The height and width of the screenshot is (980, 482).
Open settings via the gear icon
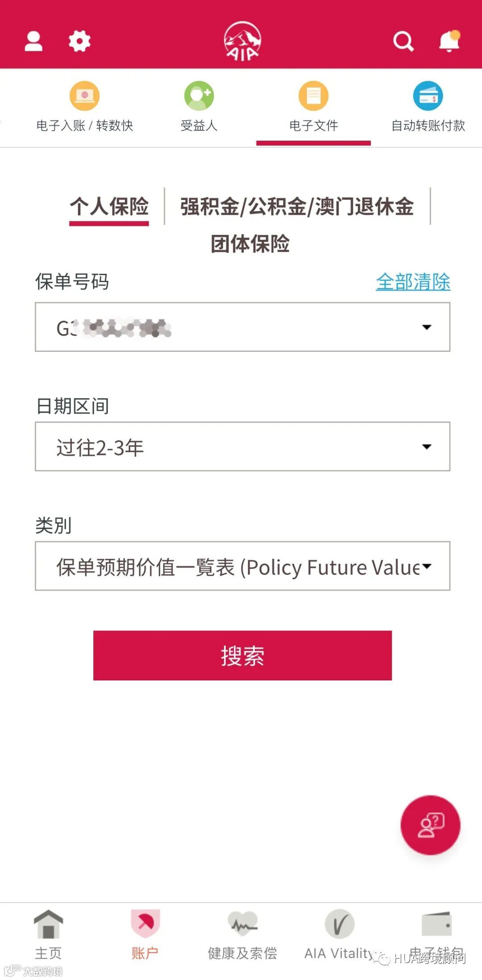(x=79, y=41)
